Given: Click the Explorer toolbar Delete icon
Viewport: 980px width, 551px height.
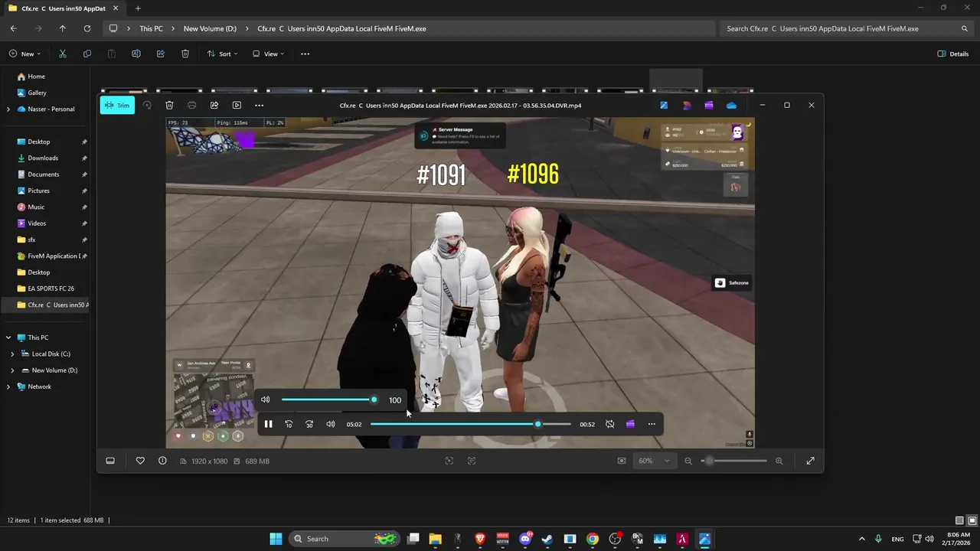Looking at the screenshot, I should (x=185, y=54).
